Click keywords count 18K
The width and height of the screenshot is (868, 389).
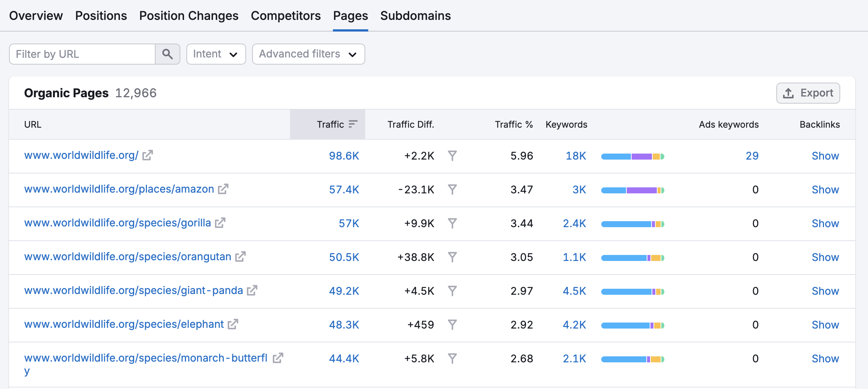point(576,156)
